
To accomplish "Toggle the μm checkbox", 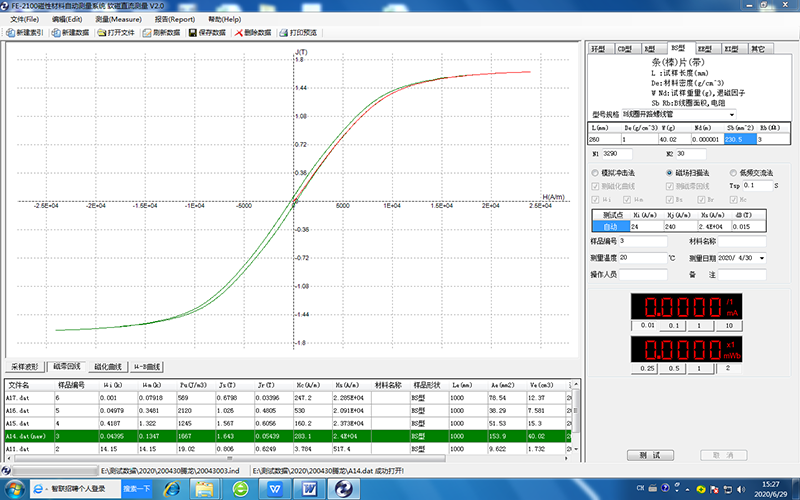I will [627, 199].
